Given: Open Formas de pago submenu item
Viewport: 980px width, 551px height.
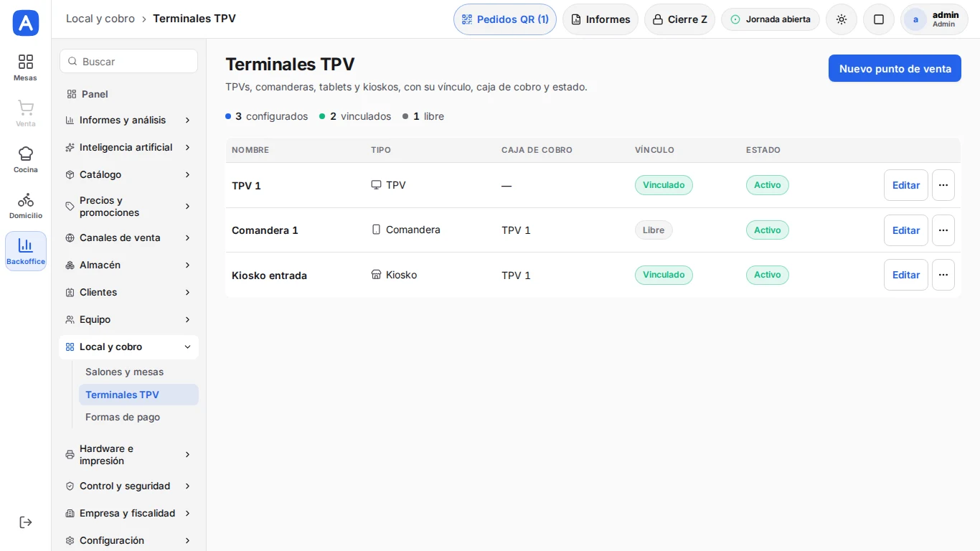Looking at the screenshot, I should pos(138,417).
